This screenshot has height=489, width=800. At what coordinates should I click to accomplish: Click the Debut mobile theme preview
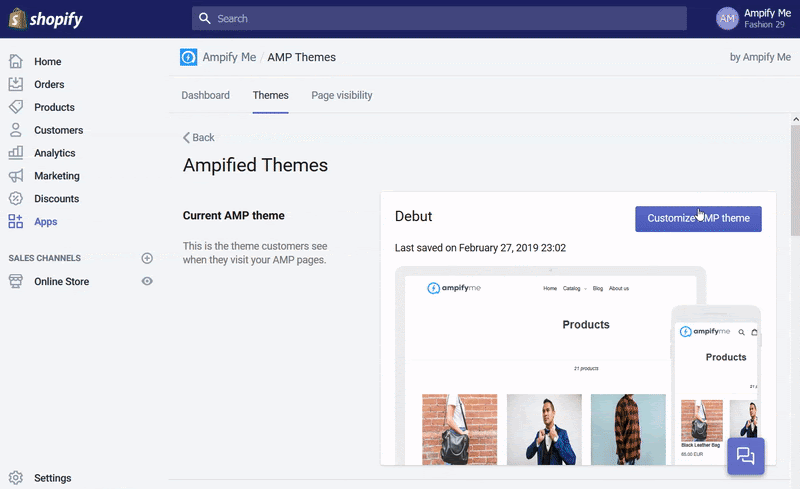(716, 385)
